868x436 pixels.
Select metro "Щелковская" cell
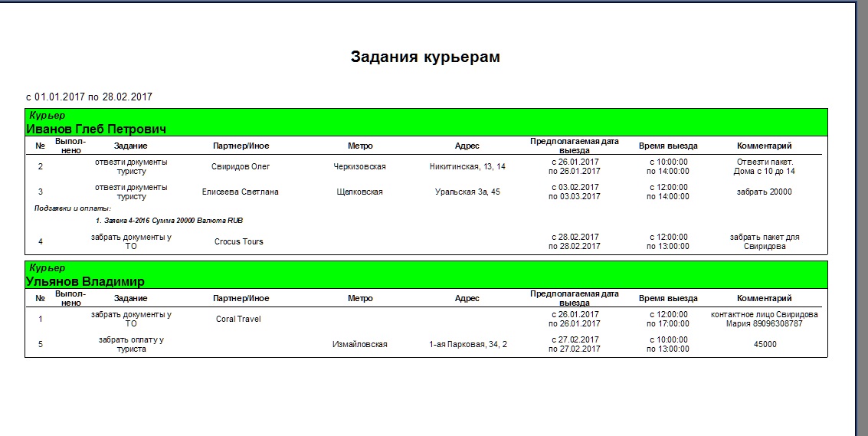360,192
